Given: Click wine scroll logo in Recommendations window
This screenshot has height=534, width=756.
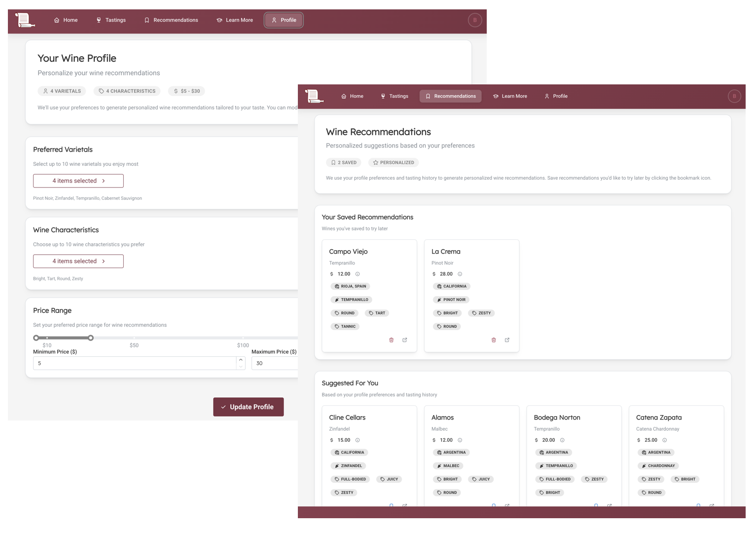Looking at the screenshot, I should [314, 96].
